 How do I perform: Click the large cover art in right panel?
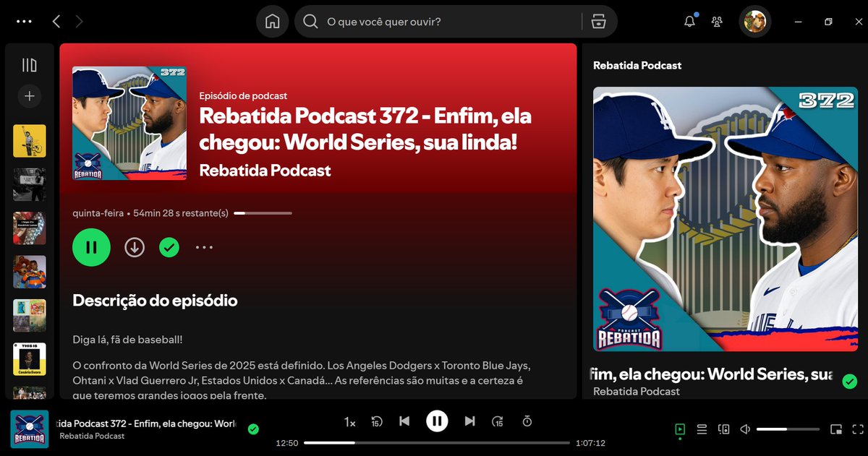(x=726, y=219)
